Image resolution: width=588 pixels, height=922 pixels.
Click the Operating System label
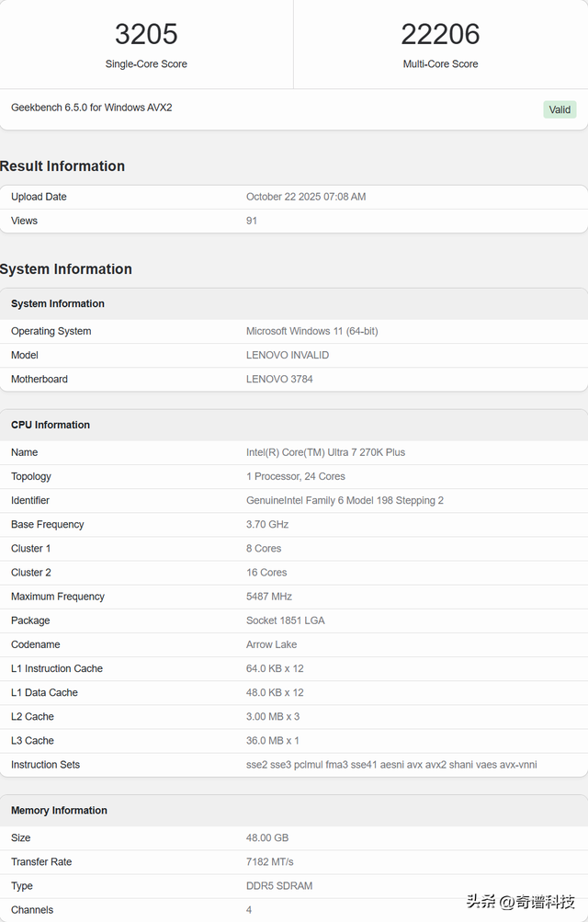point(51,332)
